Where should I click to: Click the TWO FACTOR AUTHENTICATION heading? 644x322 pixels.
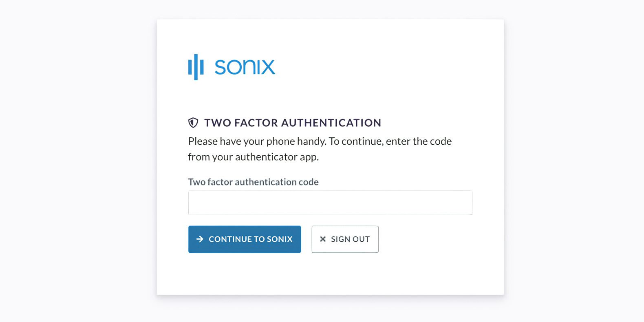point(293,122)
